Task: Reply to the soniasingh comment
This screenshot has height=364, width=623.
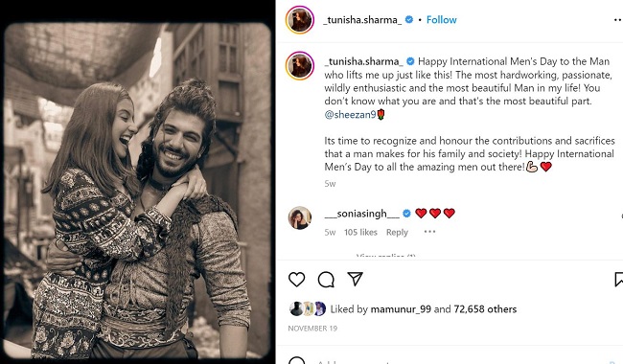Action: [x=397, y=232]
